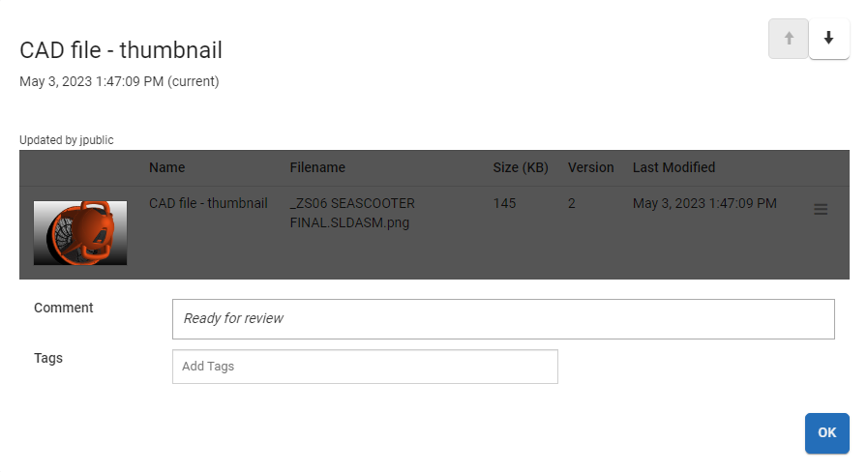The image size is (868, 472).
Task: Open the row actions hamburger menu
Action: pyautogui.click(x=821, y=209)
